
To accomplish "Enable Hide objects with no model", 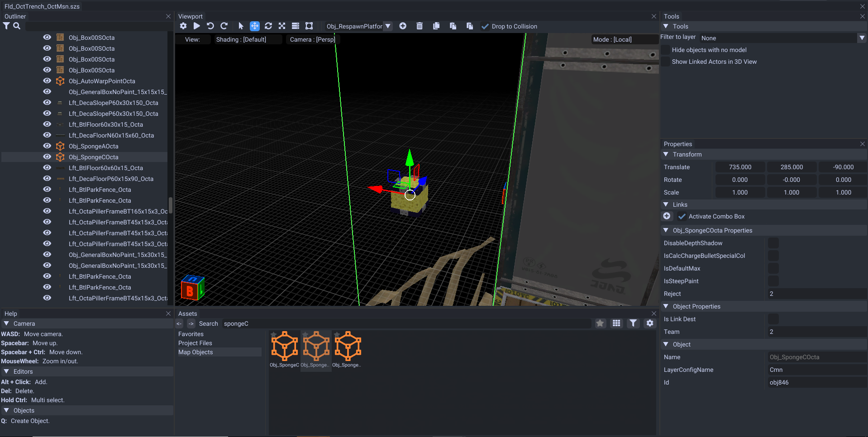I will coord(666,50).
